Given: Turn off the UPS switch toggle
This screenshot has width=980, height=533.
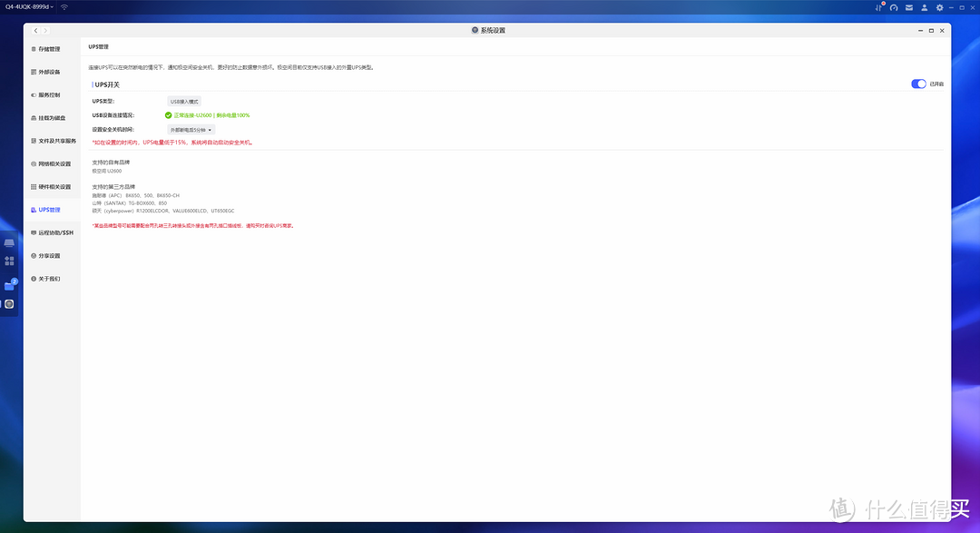Looking at the screenshot, I should coord(918,84).
